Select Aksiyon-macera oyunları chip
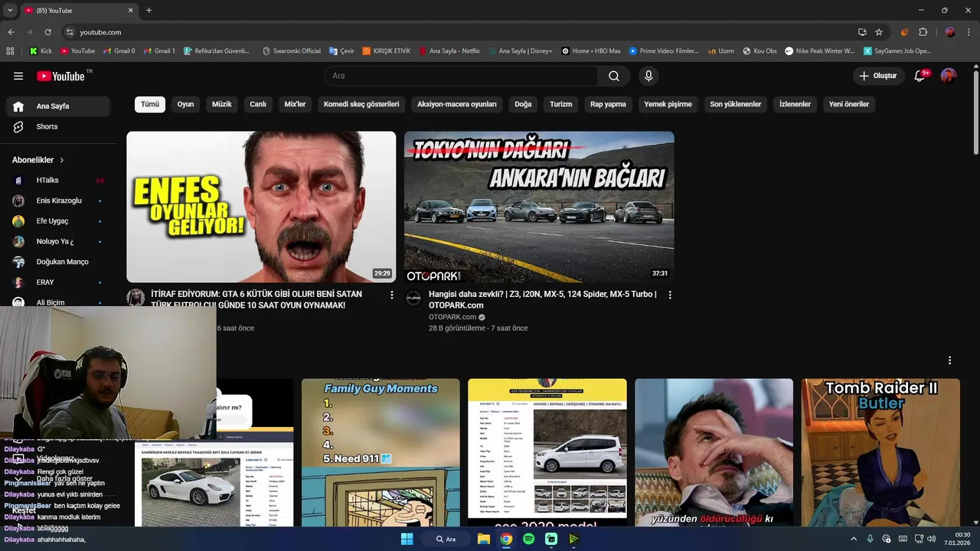 (457, 104)
